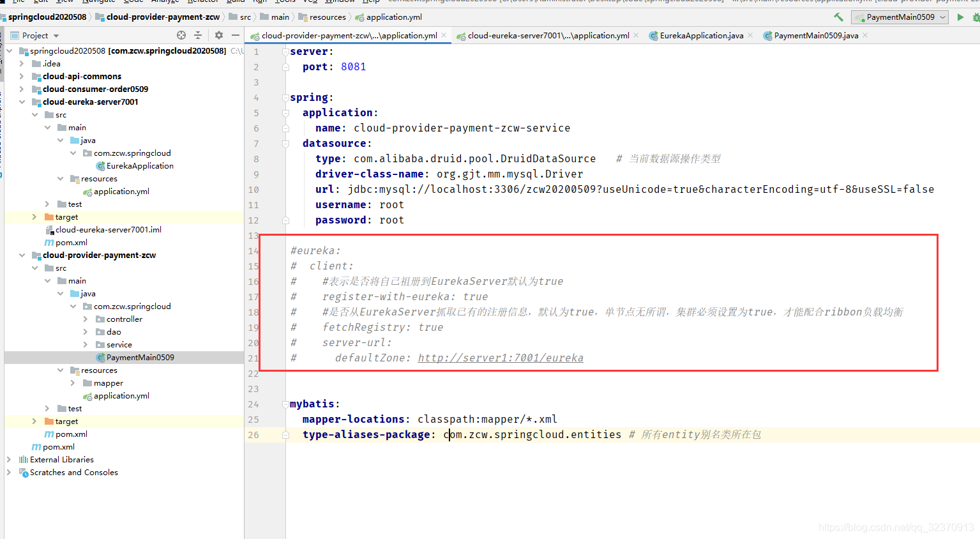980x539 pixels.
Task: Open the PaymentMain0509 run configuration dropdown
Action: point(900,17)
